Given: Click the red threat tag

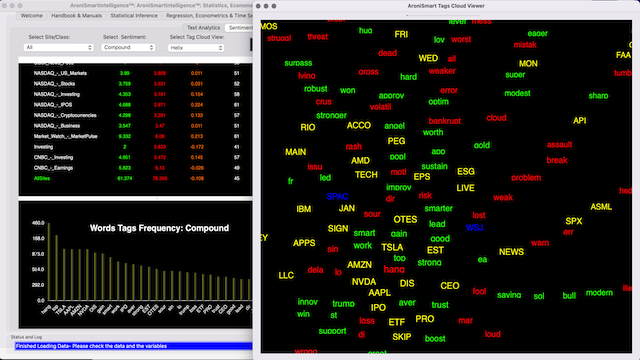Looking at the screenshot, I should 318,37.
